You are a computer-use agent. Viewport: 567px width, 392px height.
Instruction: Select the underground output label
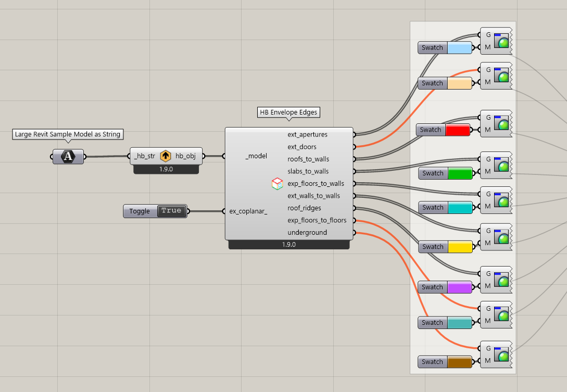[x=307, y=232]
